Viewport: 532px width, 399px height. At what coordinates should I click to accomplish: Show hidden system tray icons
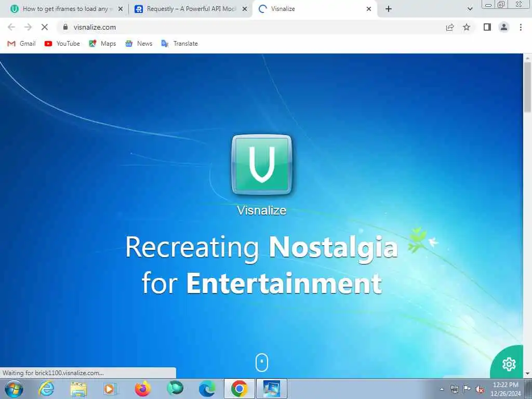click(442, 389)
